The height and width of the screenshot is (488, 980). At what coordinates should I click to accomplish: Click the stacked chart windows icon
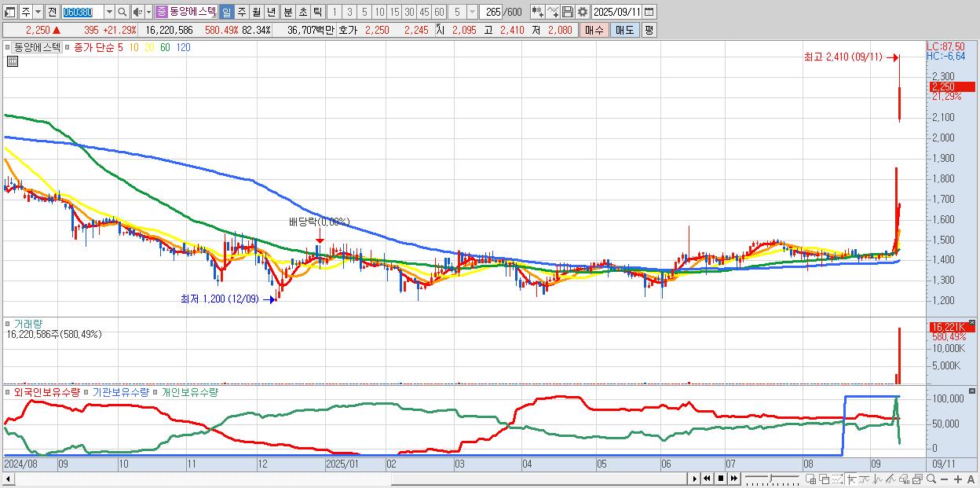point(918,479)
